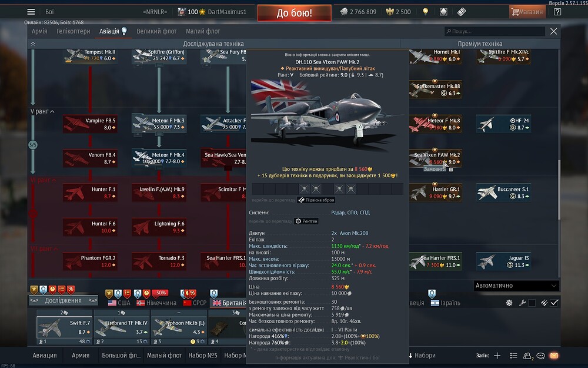Collapse VII ранг section
The image size is (588, 368).
click(x=44, y=249)
